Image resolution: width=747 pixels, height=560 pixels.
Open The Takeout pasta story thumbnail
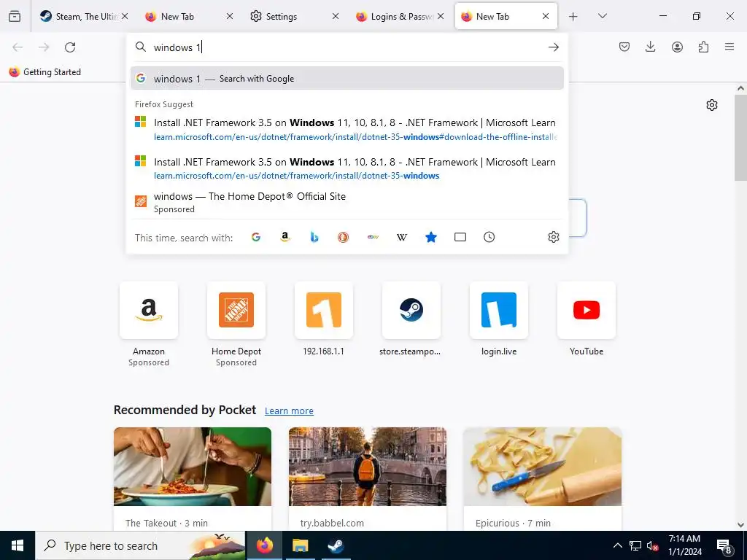pyautogui.click(x=193, y=466)
